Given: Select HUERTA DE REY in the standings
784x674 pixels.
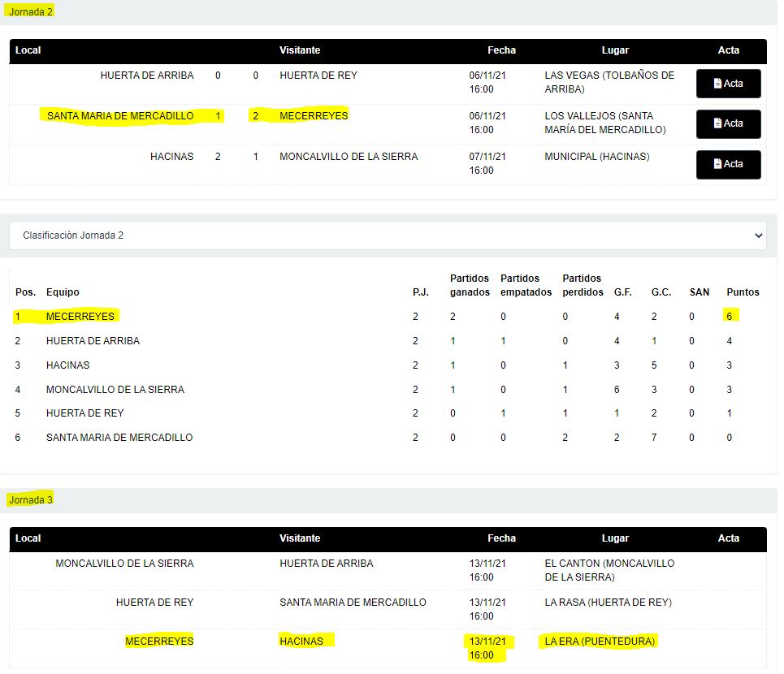Looking at the screenshot, I should (85, 413).
